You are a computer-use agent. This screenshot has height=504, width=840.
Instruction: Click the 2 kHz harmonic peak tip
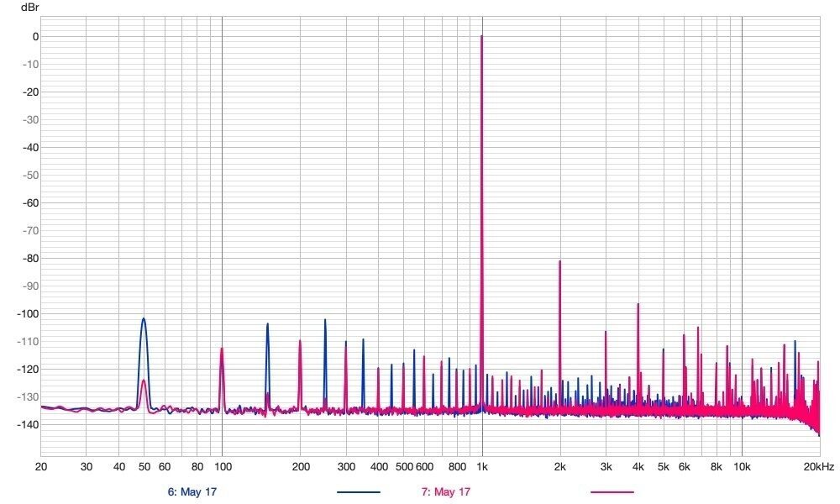[559, 261]
